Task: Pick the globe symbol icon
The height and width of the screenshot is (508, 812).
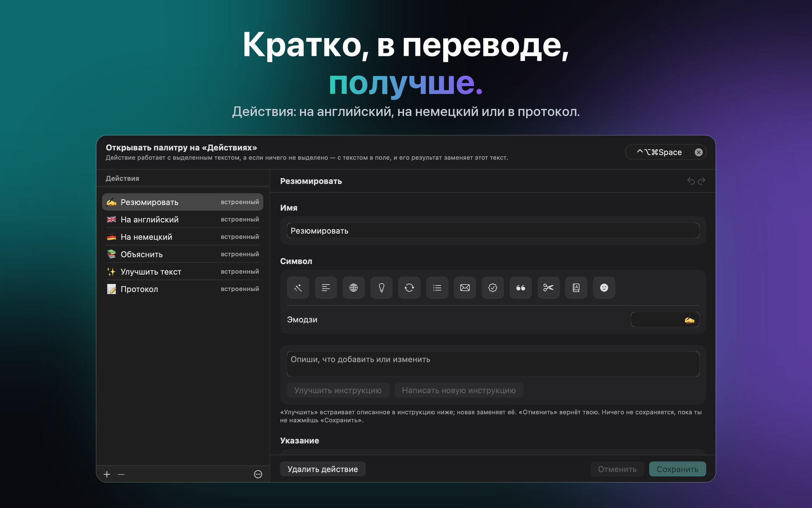Action: click(x=354, y=288)
